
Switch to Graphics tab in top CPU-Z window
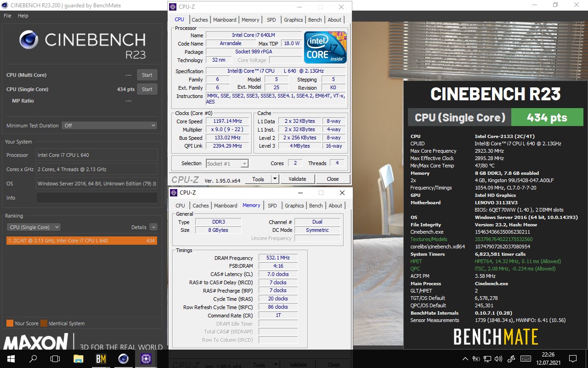pos(294,20)
